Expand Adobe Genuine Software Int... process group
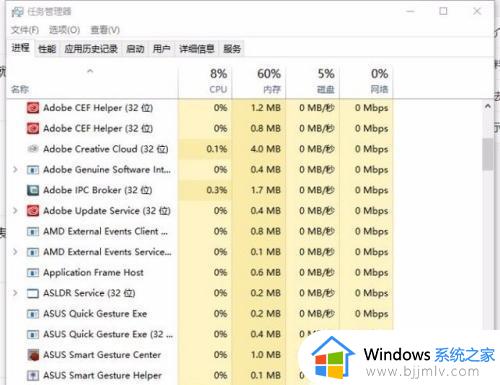500x385 pixels. point(15,169)
